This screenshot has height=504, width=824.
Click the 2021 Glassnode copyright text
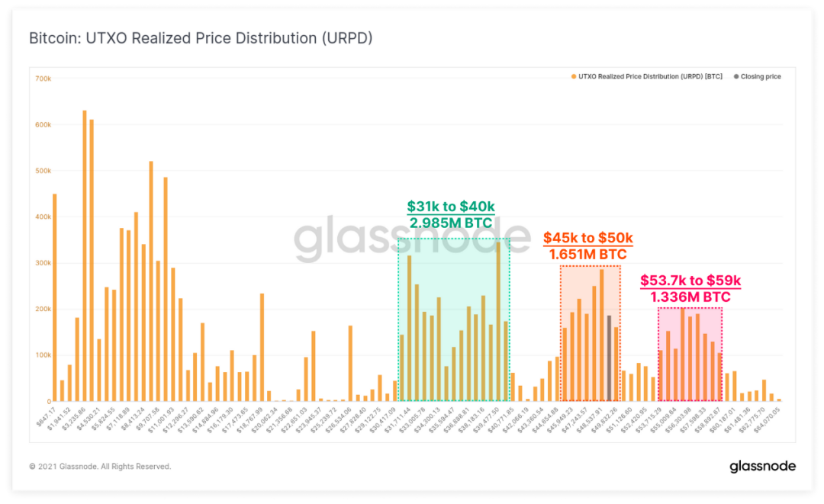(x=100, y=467)
